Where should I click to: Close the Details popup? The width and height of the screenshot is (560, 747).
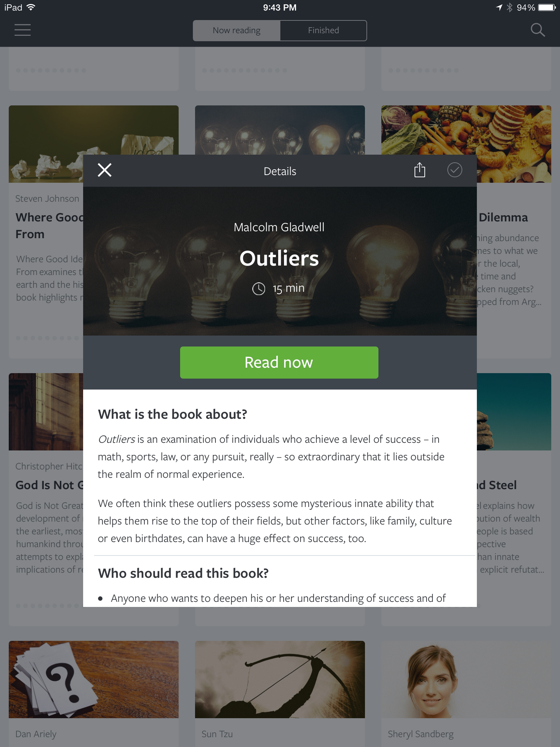point(105,170)
